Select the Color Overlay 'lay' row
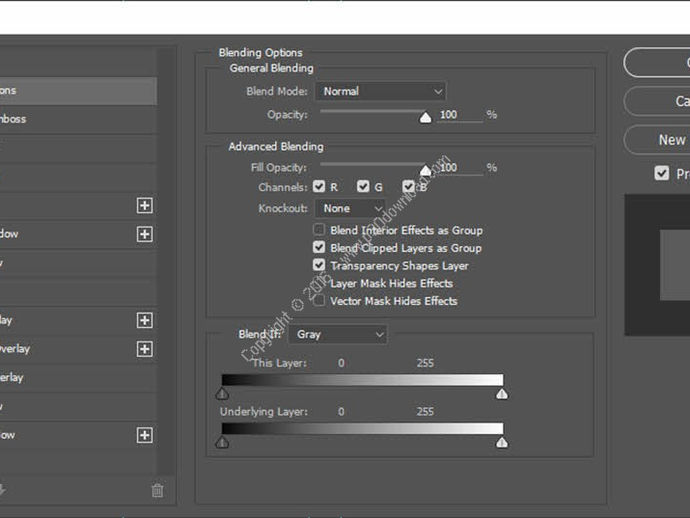The height and width of the screenshot is (518, 690). tap(78, 320)
